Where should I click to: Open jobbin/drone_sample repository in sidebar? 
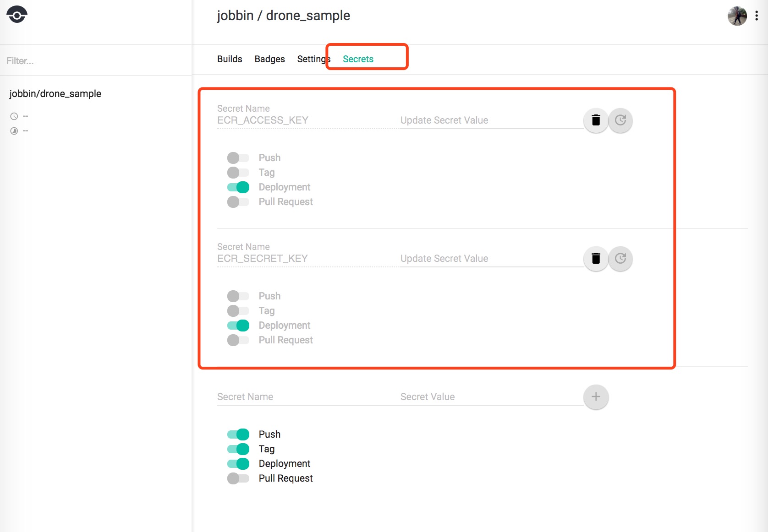tap(55, 94)
